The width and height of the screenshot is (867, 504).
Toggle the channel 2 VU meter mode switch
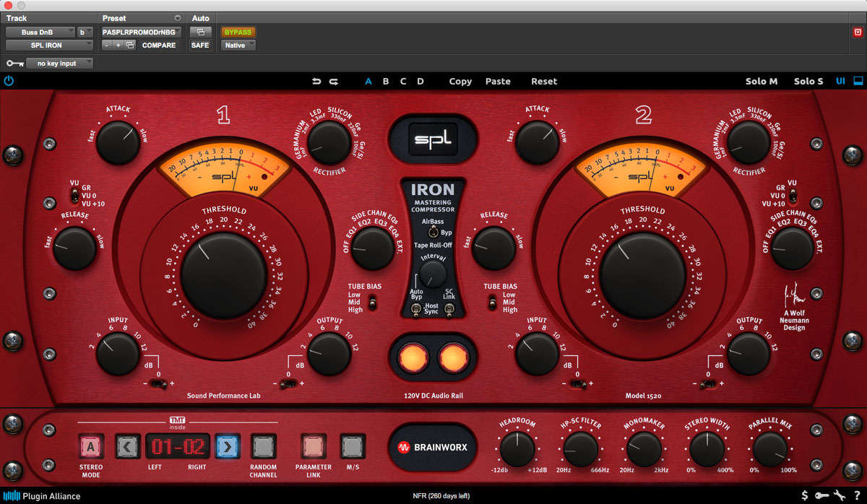pos(792,196)
